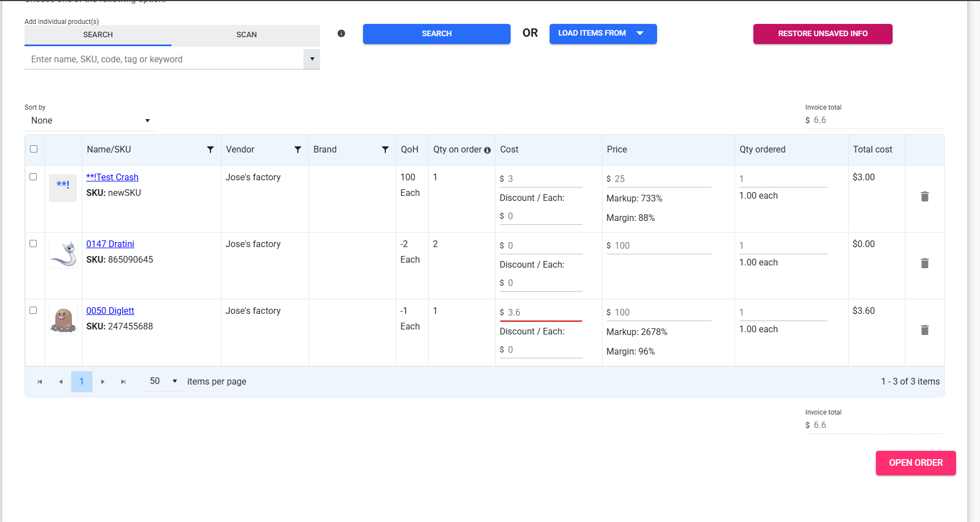980x522 pixels.
Task: Remove the 0147 Dratini row using trash icon
Action: point(924,263)
